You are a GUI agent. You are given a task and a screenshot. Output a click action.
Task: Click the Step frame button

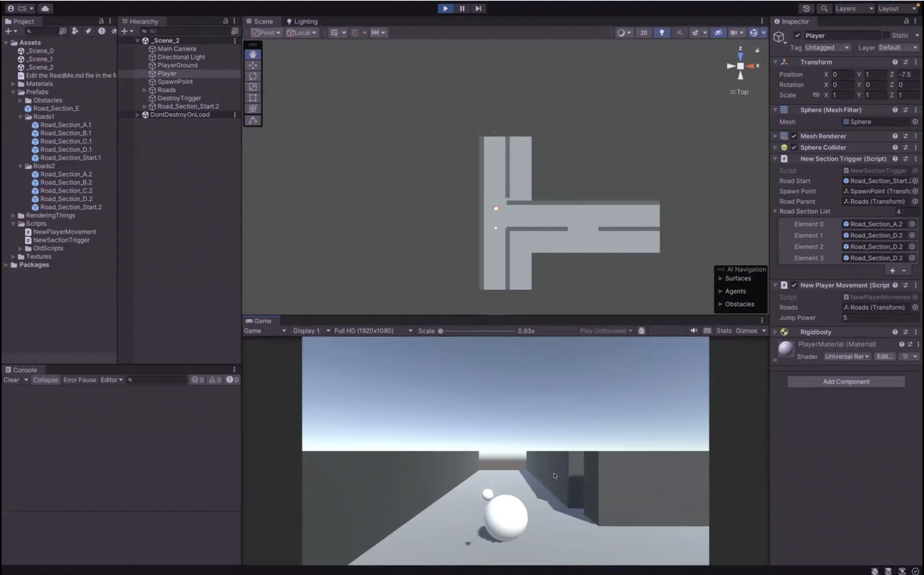pyautogui.click(x=478, y=8)
